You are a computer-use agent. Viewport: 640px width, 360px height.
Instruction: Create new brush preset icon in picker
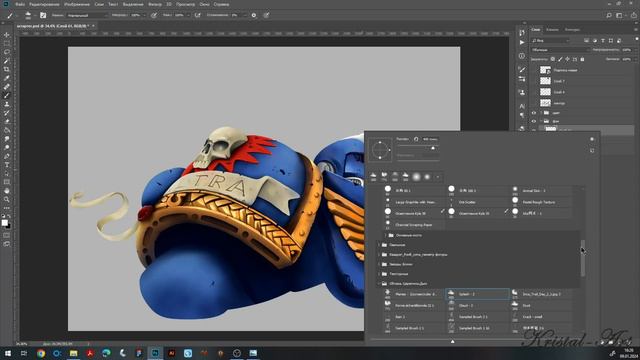click(x=592, y=151)
